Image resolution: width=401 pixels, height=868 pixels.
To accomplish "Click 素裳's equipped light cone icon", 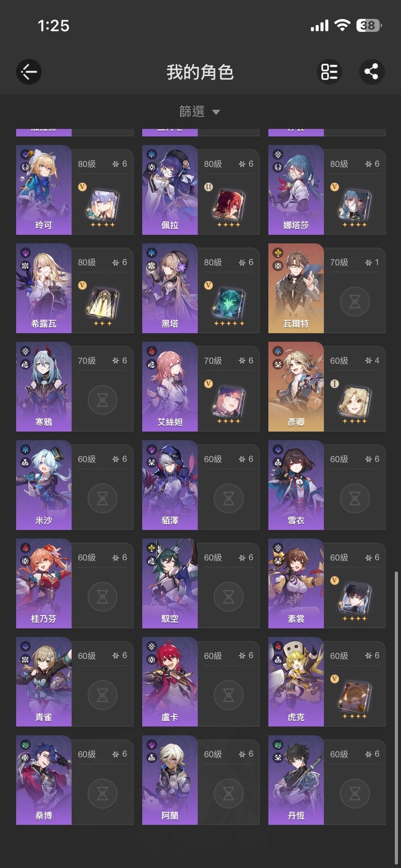I will tap(354, 600).
